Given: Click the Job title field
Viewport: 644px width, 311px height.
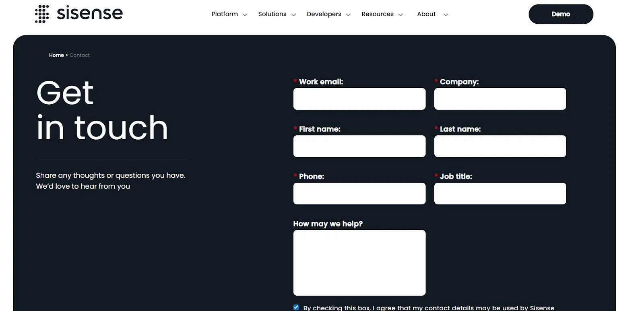Looking at the screenshot, I should click(500, 194).
